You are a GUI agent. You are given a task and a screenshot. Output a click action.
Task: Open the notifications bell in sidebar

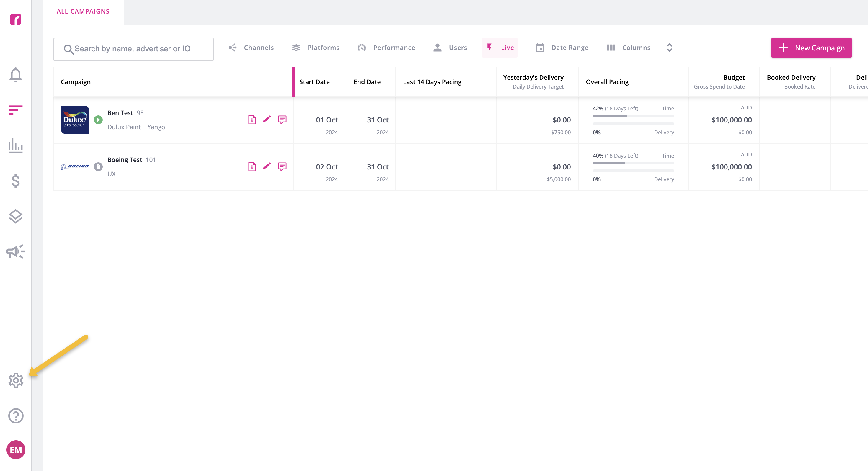tap(15, 74)
